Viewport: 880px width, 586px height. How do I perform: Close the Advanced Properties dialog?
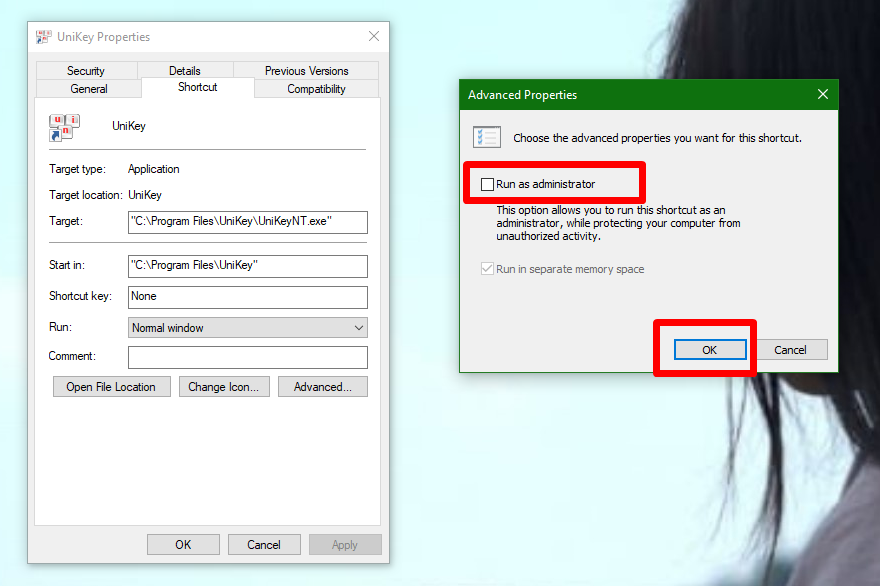tap(823, 94)
